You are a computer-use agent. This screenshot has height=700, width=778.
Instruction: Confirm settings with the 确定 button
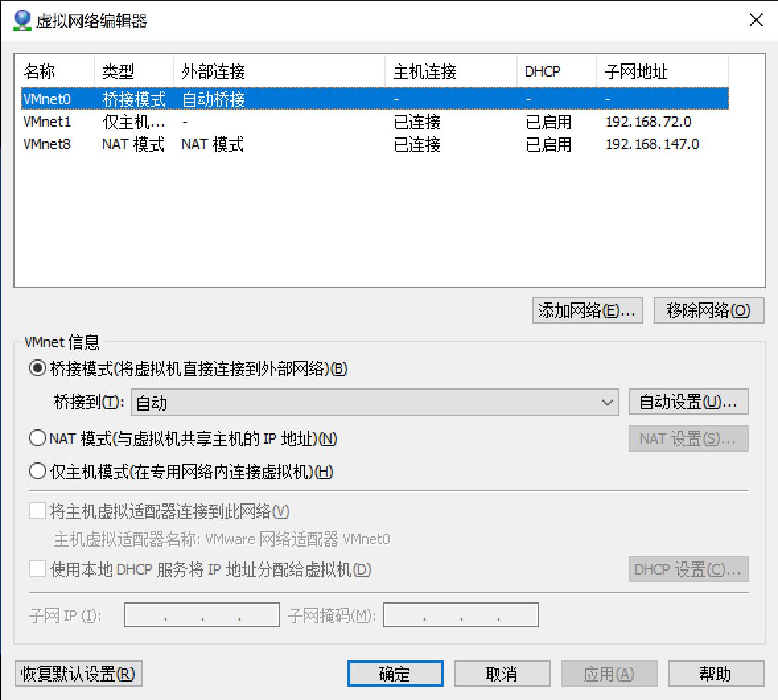[x=395, y=674]
